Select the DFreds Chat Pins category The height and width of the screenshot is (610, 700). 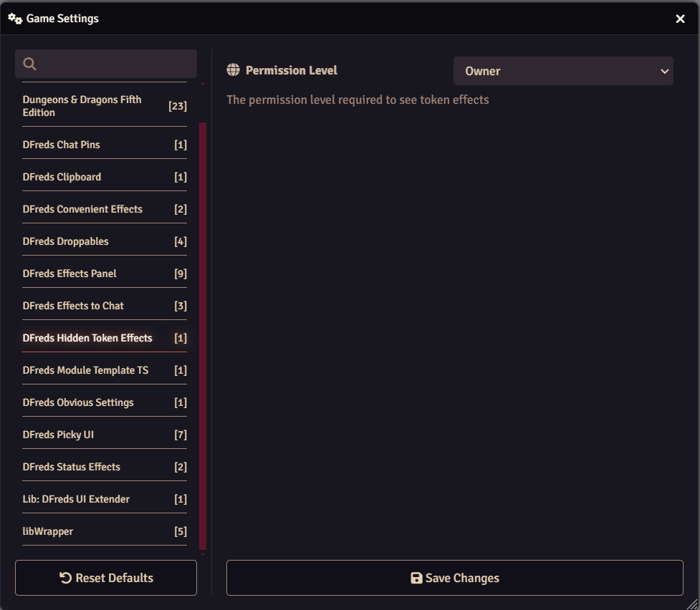click(104, 145)
